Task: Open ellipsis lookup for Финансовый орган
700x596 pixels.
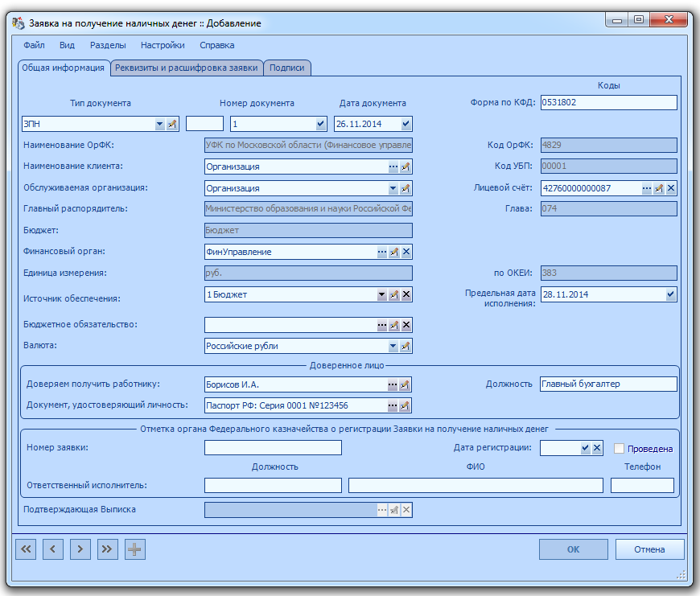Action: [x=382, y=252]
